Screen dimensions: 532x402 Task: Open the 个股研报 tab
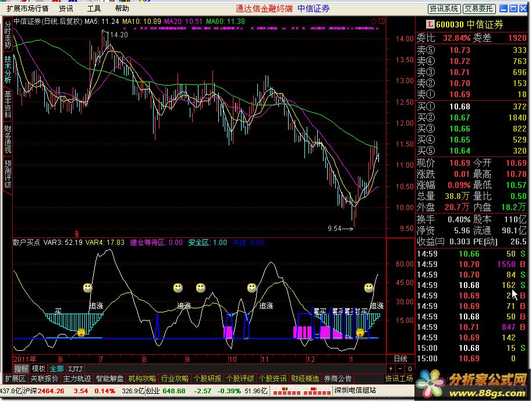pyautogui.click(x=207, y=378)
